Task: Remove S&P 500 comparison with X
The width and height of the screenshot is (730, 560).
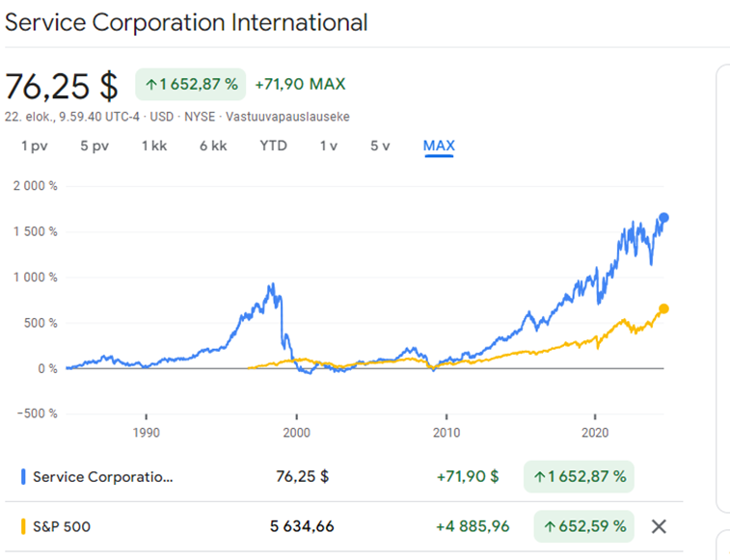Action: [659, 526]
